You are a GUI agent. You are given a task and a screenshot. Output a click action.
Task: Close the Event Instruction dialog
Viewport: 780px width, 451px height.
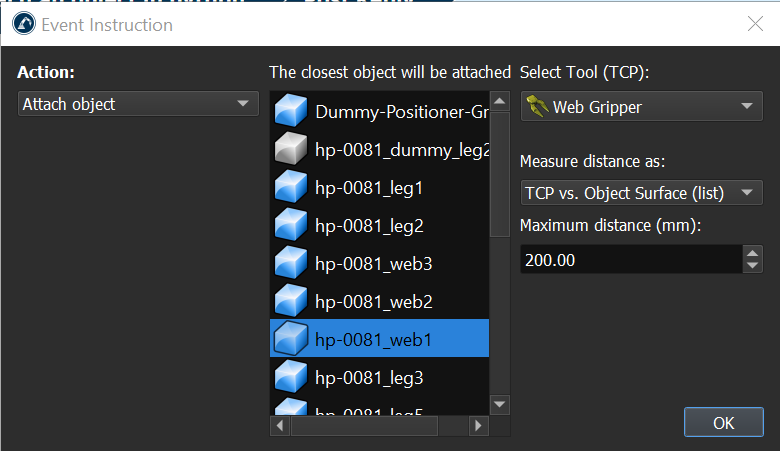coord(755,24)
